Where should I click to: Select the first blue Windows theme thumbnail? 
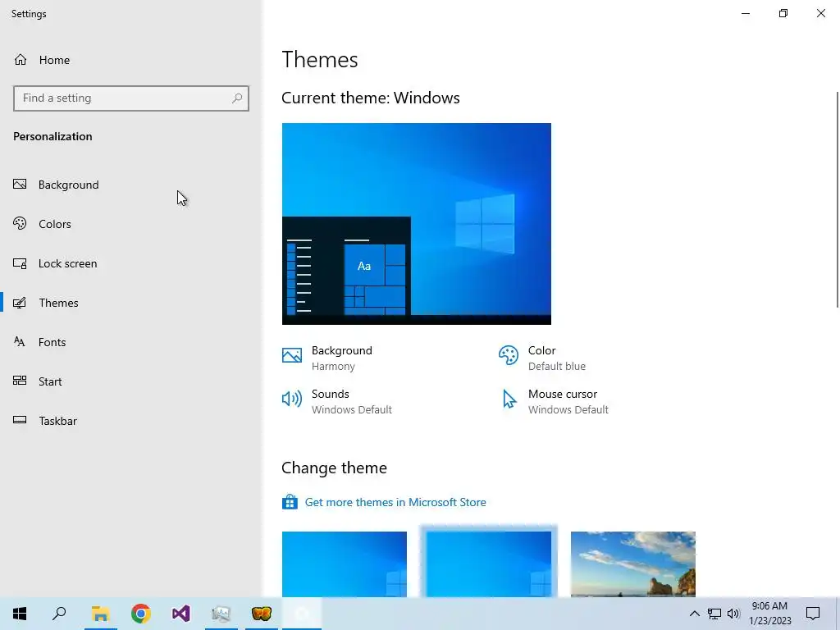345,564
